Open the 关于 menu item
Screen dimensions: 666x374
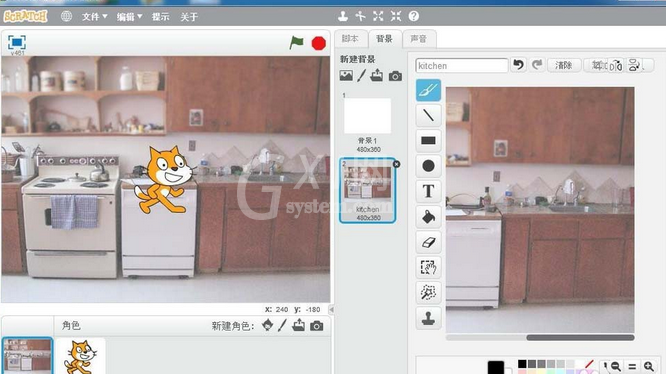coord(189,17)
